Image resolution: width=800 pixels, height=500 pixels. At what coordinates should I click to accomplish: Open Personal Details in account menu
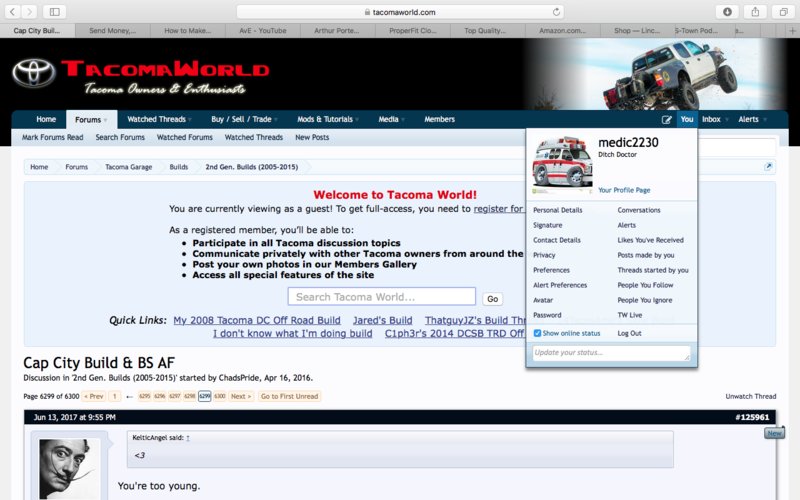point(558,210)
